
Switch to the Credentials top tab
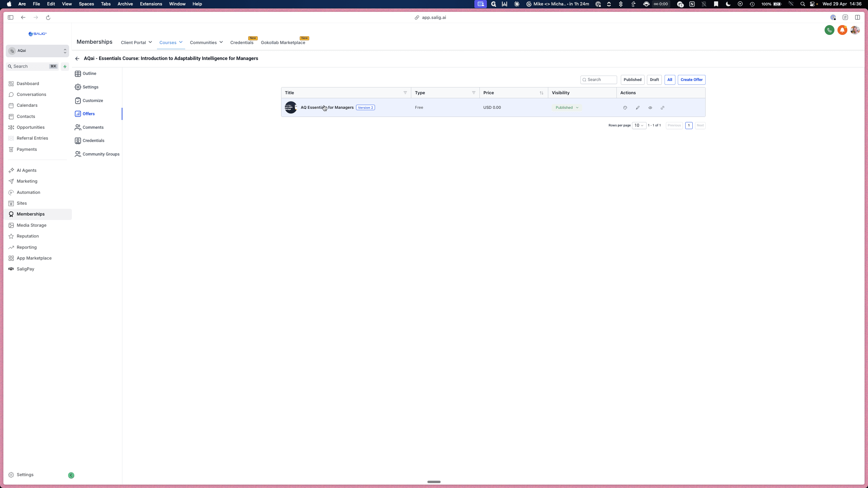242,42
